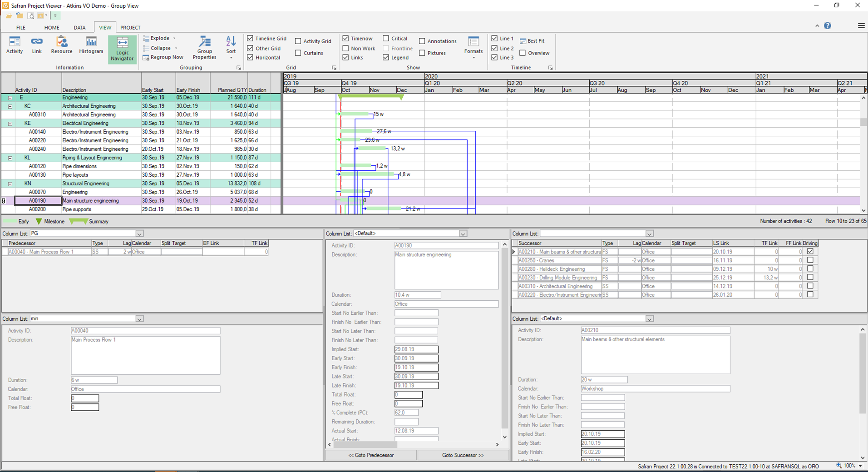Open the predecessor Column List dropdown
Screen dimensions: 868x472
[139, 234]
